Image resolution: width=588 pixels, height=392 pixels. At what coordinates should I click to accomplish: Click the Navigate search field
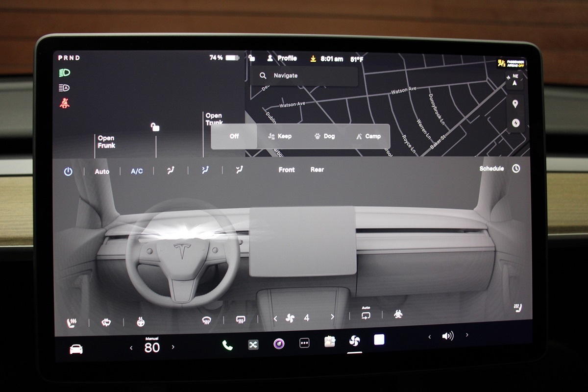(x=304, y=76)
